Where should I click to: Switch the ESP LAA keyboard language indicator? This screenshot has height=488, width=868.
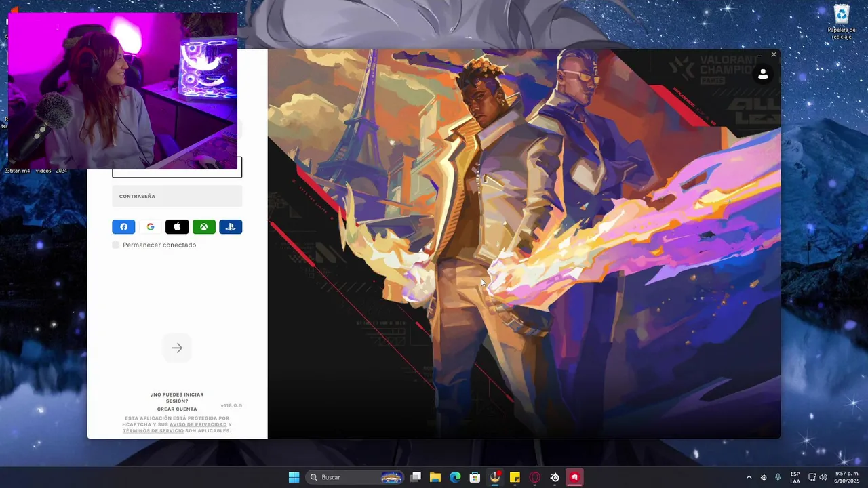795,477
